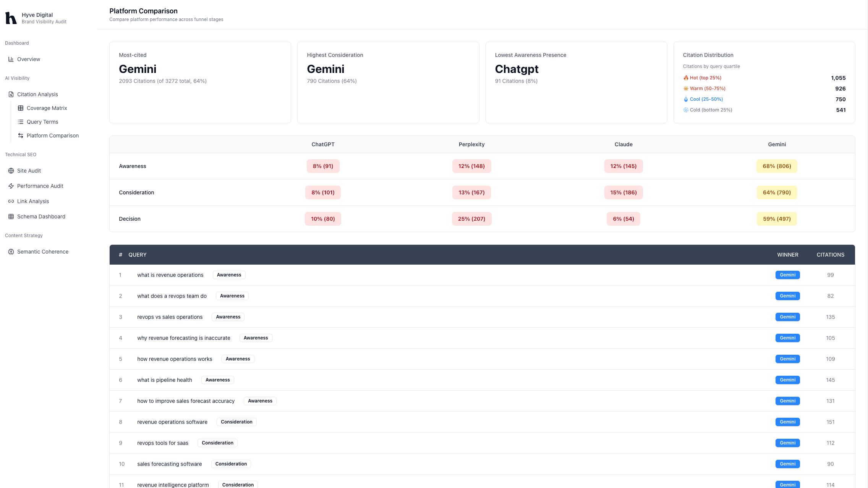Click the Hyve Digital logo icon
The image size is (868, 488).
coord(11,18)
